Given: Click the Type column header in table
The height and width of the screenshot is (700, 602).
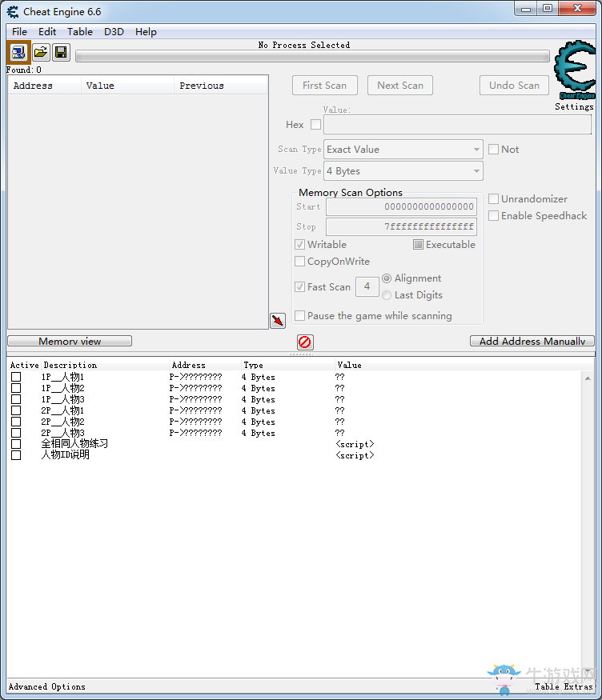Looking at the screenshot, I should pyautogui.click(x=287, y=365).
